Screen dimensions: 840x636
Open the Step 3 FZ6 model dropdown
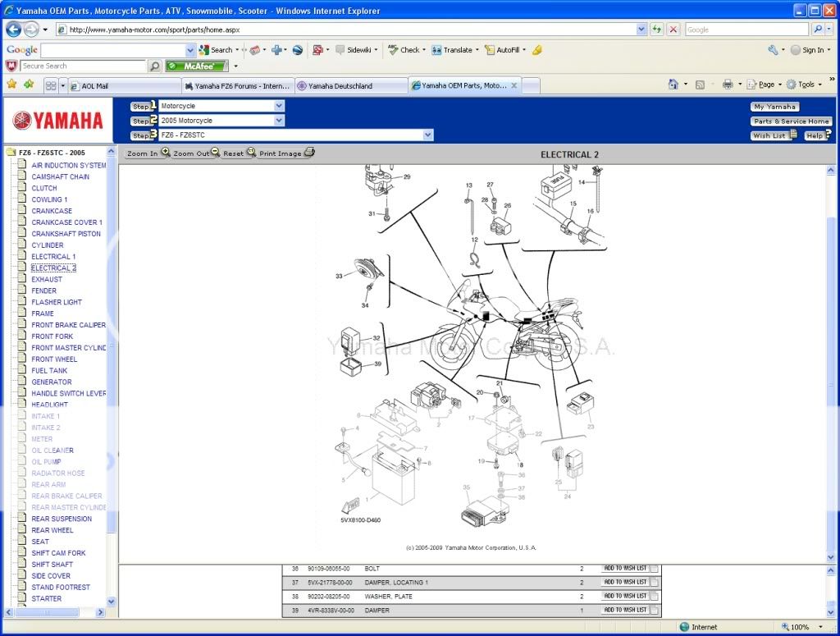[x=428, y=135]
